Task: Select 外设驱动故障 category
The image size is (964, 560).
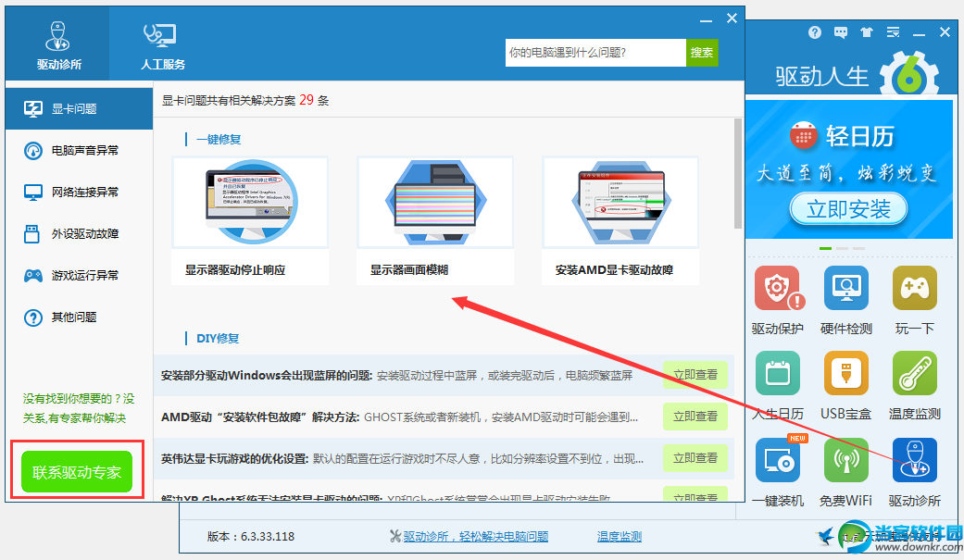Action: tap(80, 234)
